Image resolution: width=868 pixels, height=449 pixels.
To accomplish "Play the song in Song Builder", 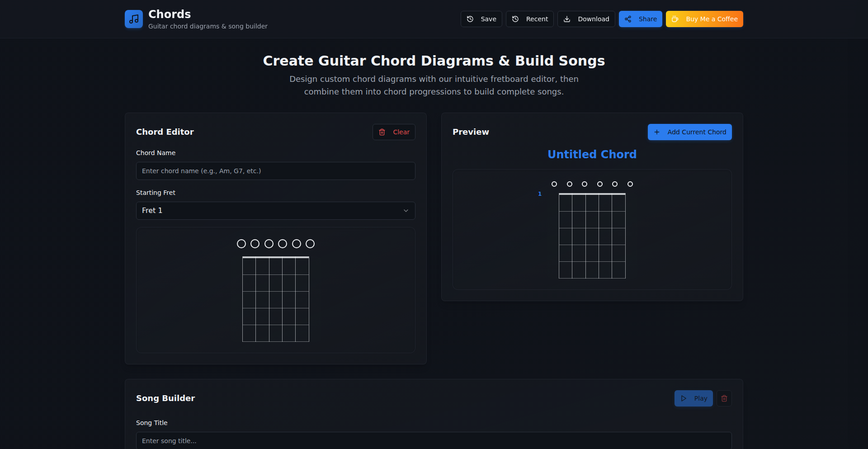I will 693,398.
